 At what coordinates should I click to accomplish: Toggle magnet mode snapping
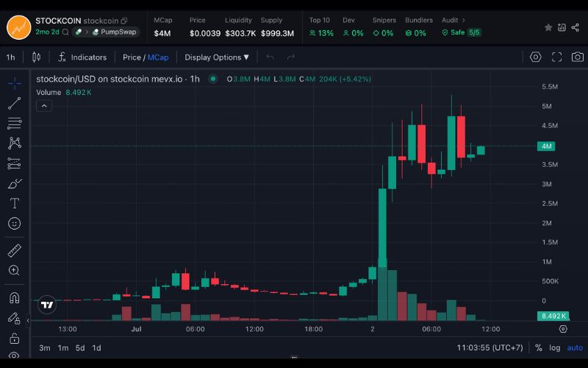coord(14,298)
